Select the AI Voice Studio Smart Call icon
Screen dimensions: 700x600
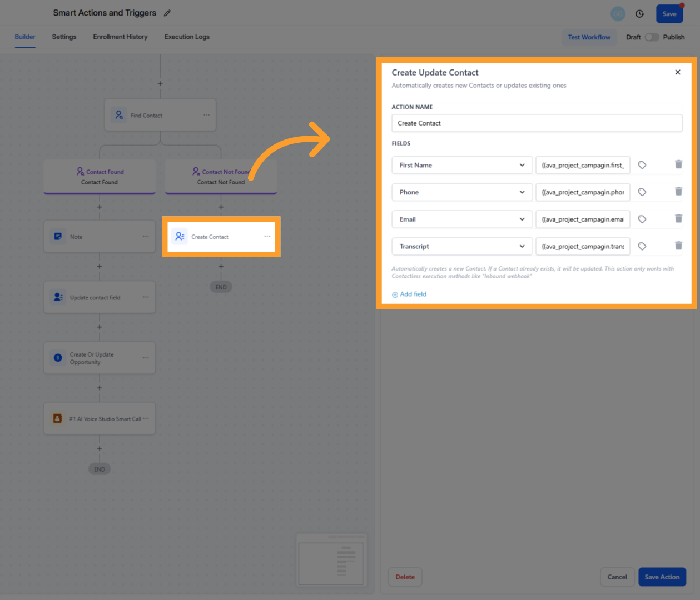click(58, 418)
